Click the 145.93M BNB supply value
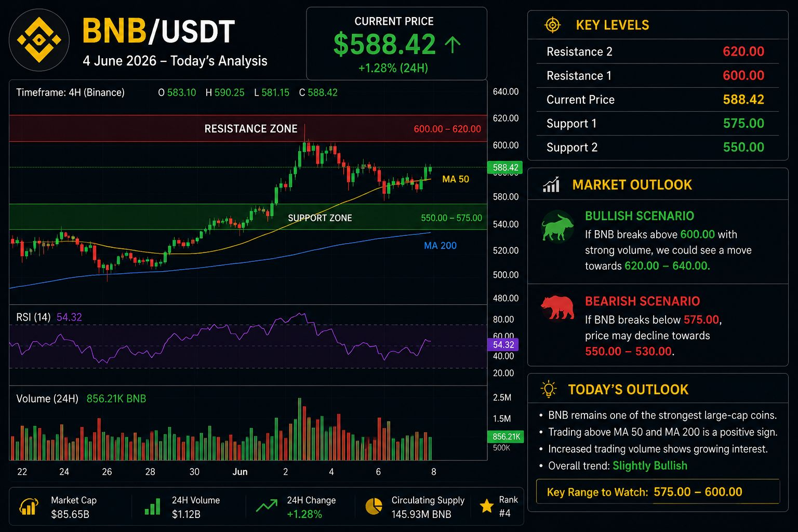The width and height of the screenshot is (798, 532). (421, 514)
